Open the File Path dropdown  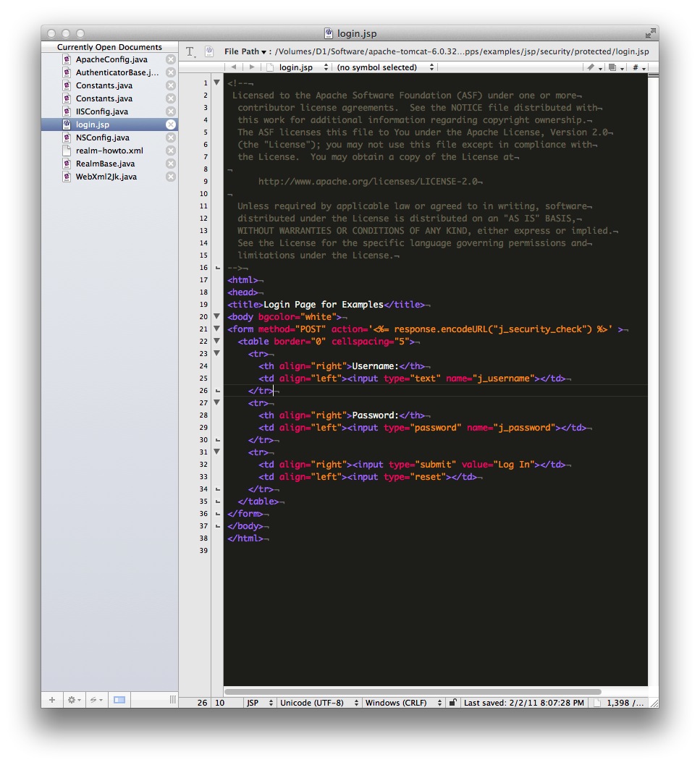(x=246, y=51)
